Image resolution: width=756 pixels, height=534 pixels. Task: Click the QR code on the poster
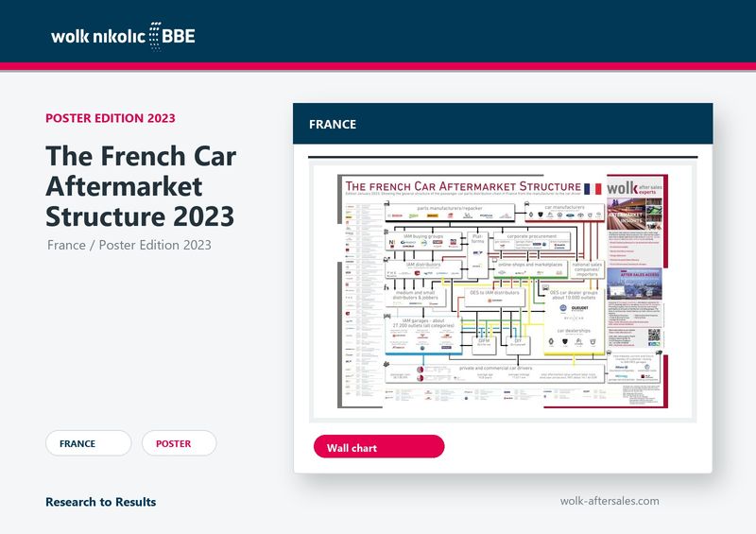point(654,335)
